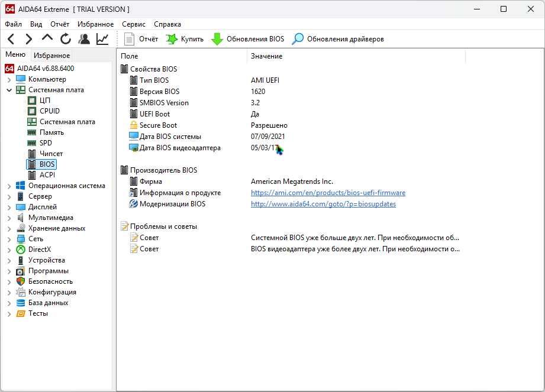Open the Отчёт menu in menu bar

60,24
